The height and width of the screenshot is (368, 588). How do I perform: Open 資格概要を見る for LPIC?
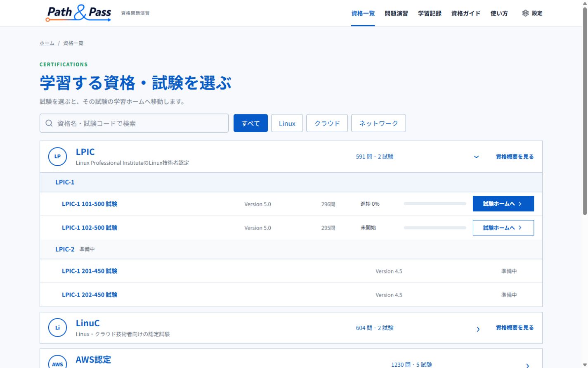[x=515, y=157]
